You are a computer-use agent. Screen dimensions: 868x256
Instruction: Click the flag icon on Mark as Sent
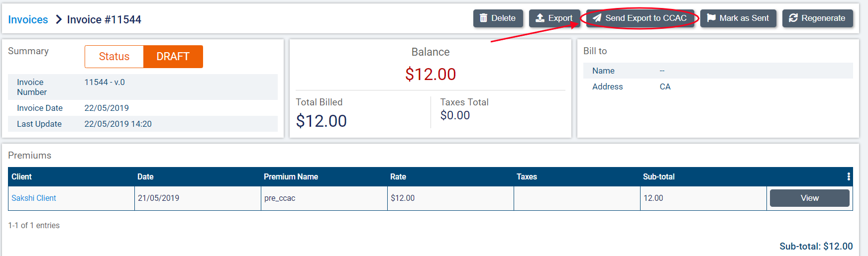pos(711,18)
